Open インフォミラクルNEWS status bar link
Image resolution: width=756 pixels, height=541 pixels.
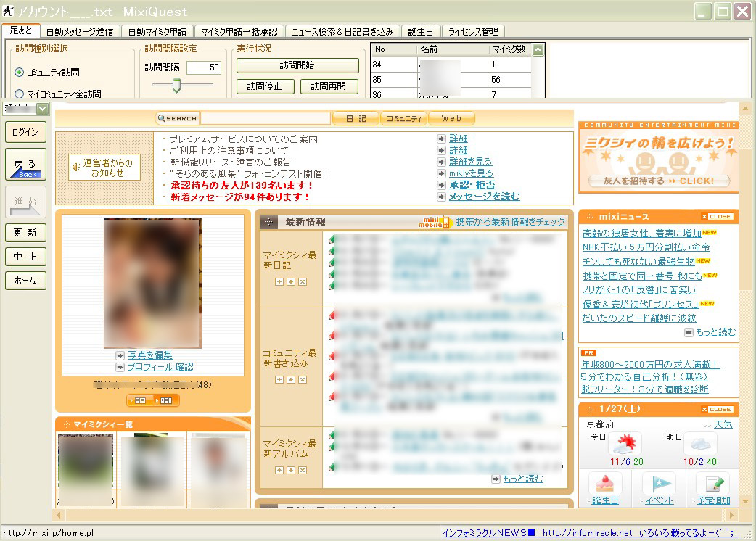[x=590, y=533]
